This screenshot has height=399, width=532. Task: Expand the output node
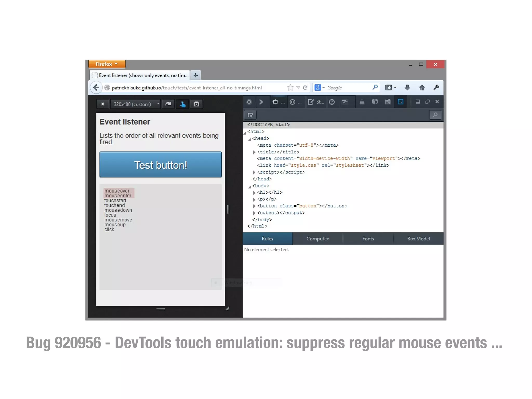pyautogui.click(x=254, y=213)
